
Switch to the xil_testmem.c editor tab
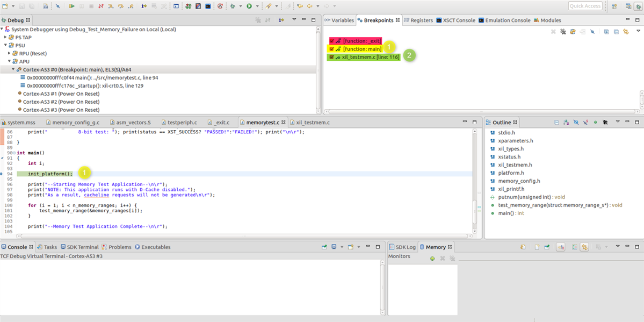pos(312,123)
